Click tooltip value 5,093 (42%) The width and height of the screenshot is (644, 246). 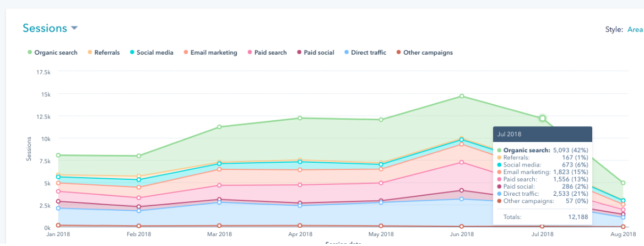(570, 150)
